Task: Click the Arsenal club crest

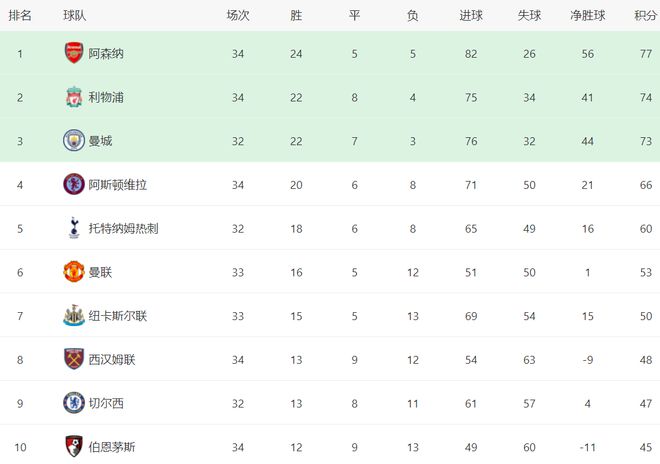Action: [x=74, y=53]
